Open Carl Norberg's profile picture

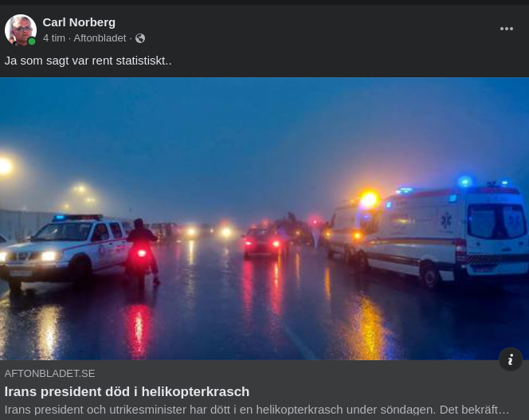pos(21,30)
